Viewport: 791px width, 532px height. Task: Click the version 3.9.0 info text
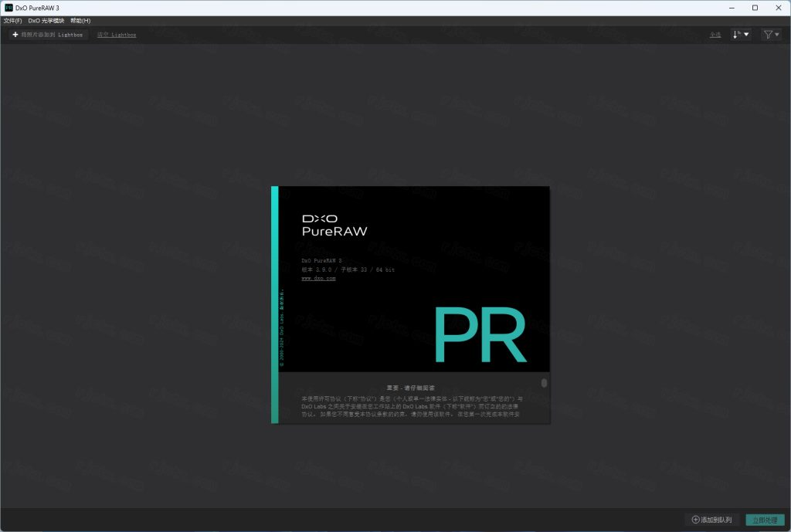(348, 269)
